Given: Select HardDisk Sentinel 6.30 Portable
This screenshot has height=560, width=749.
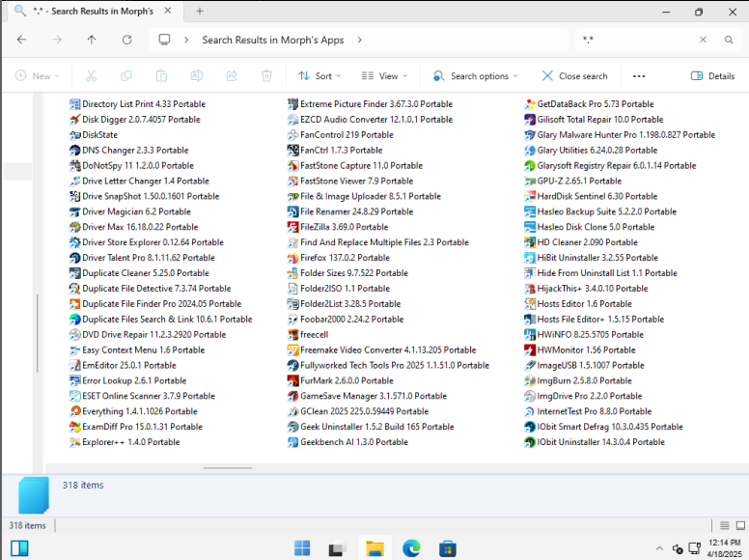Looking at the screenshot, I should click(591, 196).
